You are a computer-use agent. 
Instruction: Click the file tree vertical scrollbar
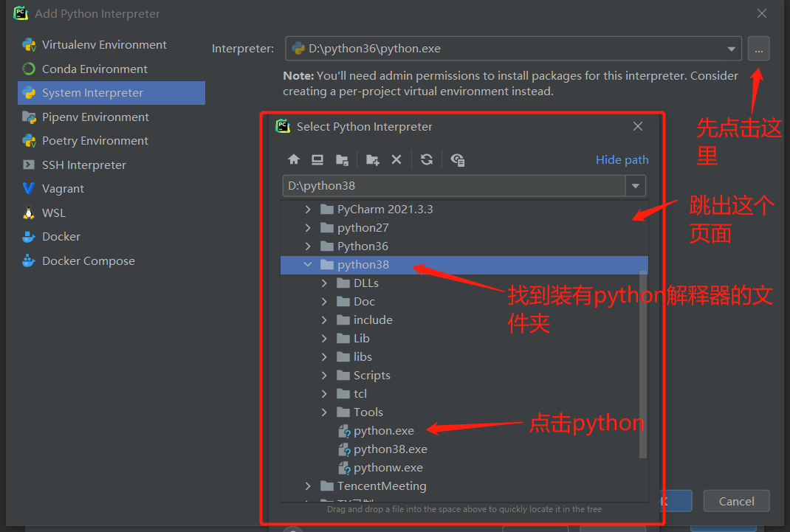[643, 365]
